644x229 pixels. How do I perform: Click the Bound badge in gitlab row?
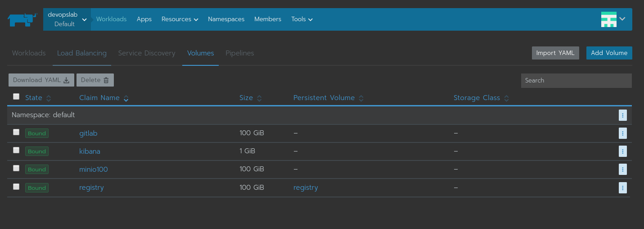(x=37, y=133)
